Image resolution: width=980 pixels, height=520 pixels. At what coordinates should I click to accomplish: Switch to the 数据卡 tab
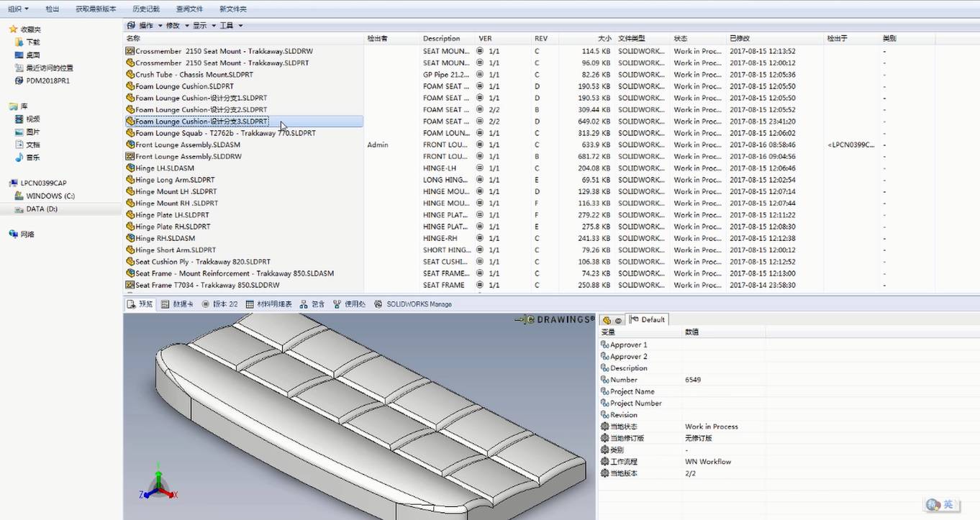177,304
